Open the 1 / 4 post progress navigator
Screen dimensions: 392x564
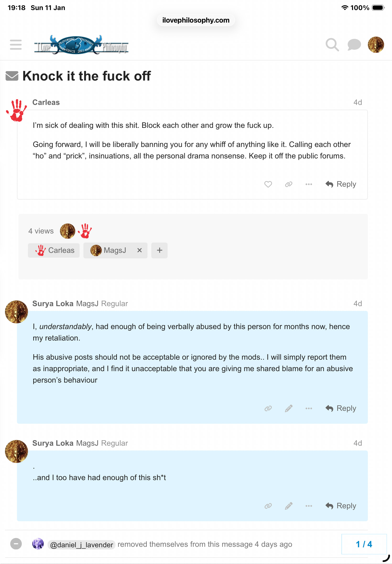364,544
